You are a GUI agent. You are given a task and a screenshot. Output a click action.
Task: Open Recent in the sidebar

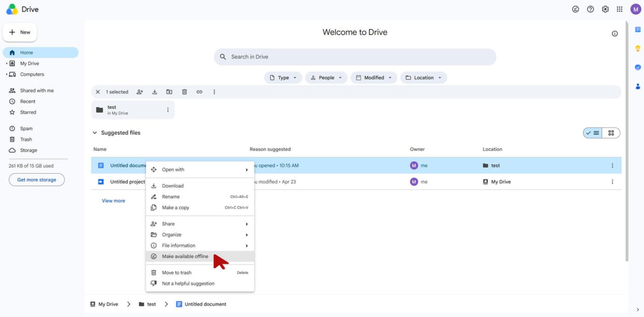[x=41, y=101]
